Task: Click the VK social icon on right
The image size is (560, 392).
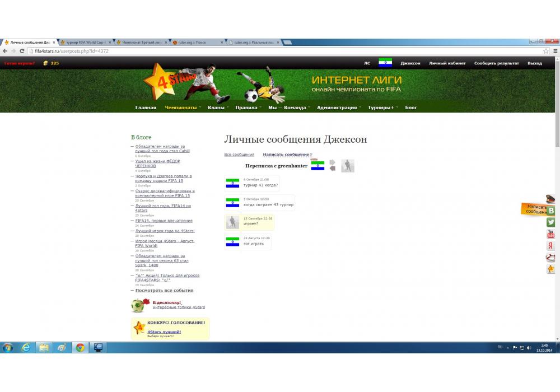Action: point(551,211)
